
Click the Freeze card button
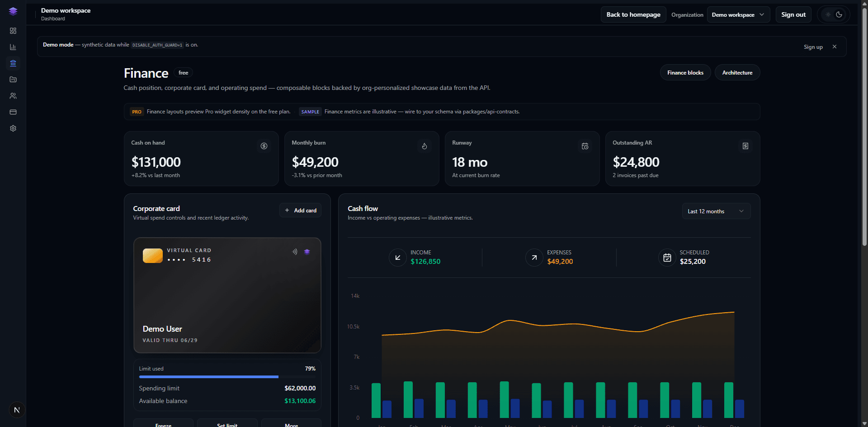[x=163, y=423]
